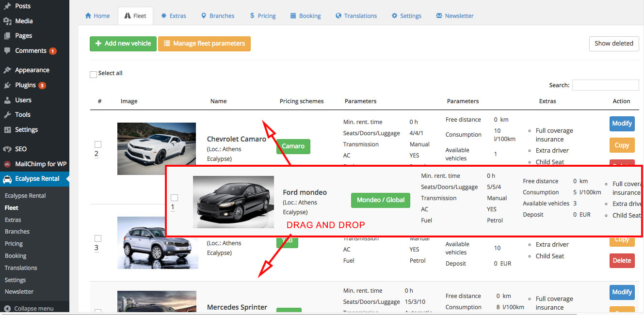Click the Ford mondeo car thumbnail
Screen dimensions: 644x315
pyautogui.click(x=233, y=202)
